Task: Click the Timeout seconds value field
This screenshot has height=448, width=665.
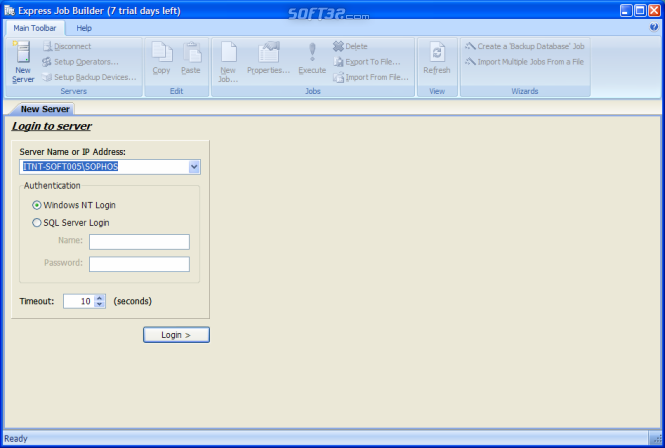Action: tap(79, 301)
